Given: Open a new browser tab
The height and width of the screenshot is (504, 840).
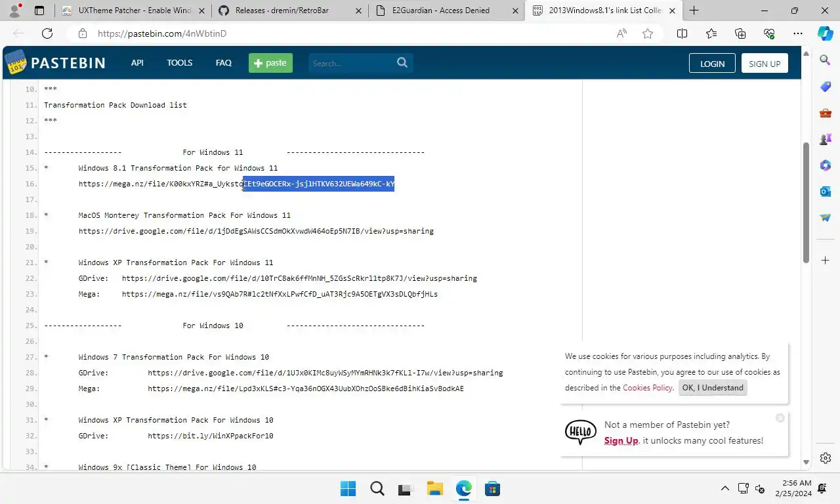Looking at the screenshot, I should 694,10.
